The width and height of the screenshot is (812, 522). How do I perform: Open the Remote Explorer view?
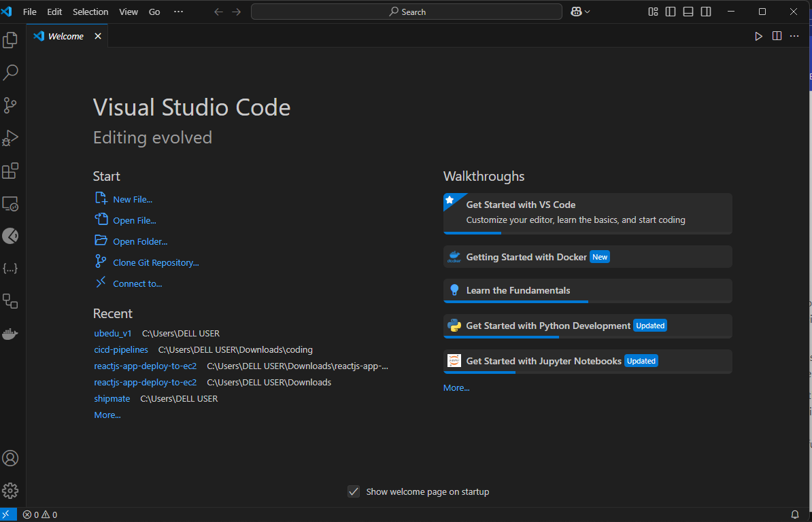(x=10, y=204)
